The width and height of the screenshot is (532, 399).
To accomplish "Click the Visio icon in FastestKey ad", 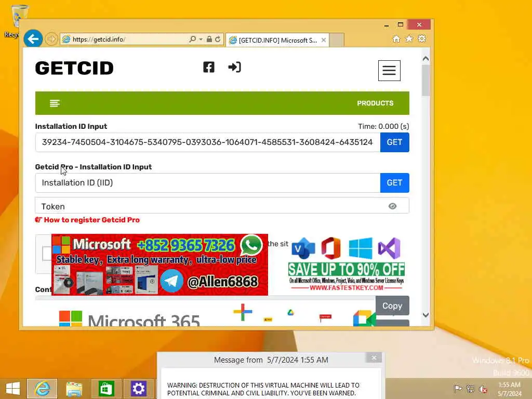I will (303, 248).
